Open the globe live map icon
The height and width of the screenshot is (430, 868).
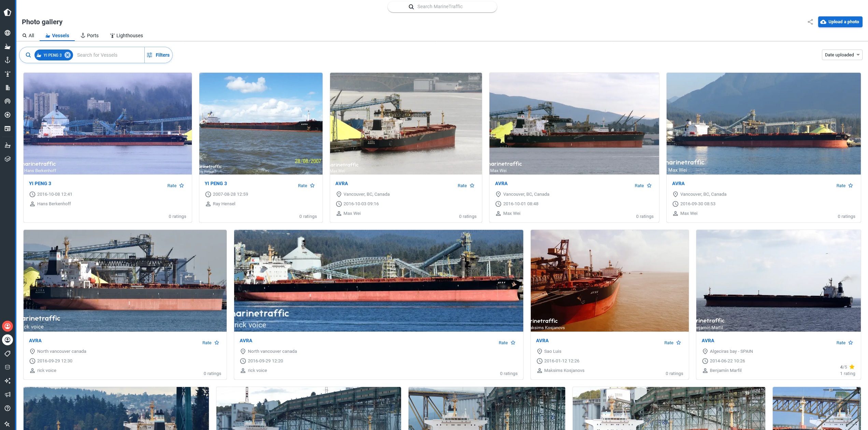pyautogui.click(x=8, y=33)
